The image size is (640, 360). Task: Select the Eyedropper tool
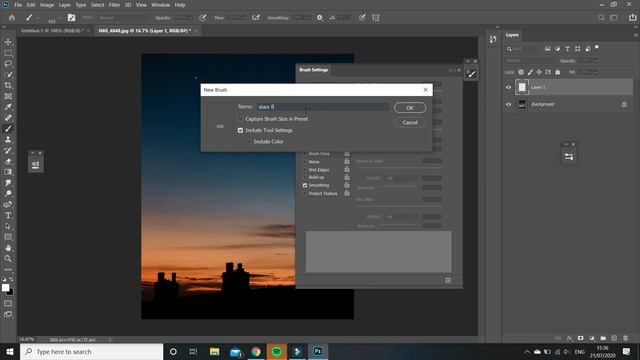(8, 107)
